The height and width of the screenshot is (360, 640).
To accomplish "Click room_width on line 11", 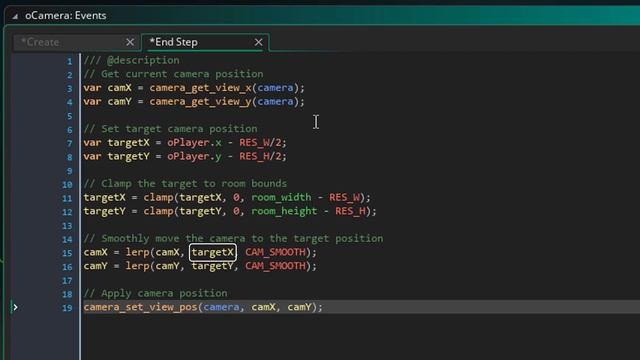I will click(x=281, y=197).
